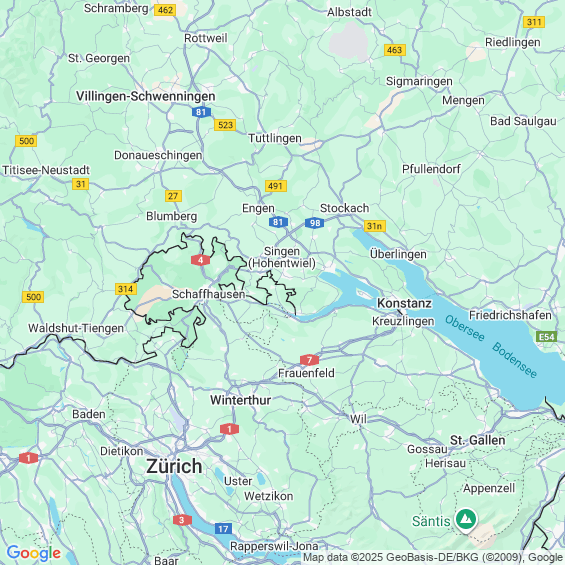Click the Konstanz city label
Screen dimensions: 565x565
pos(404,303)
